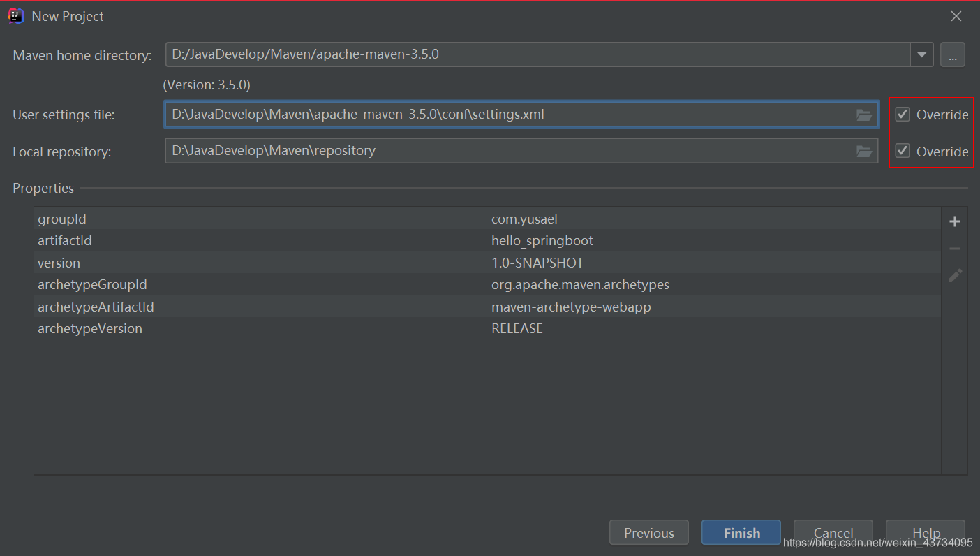Open Help for this dialog
This screenshot has height=556, width=980.
pos(926,533)
